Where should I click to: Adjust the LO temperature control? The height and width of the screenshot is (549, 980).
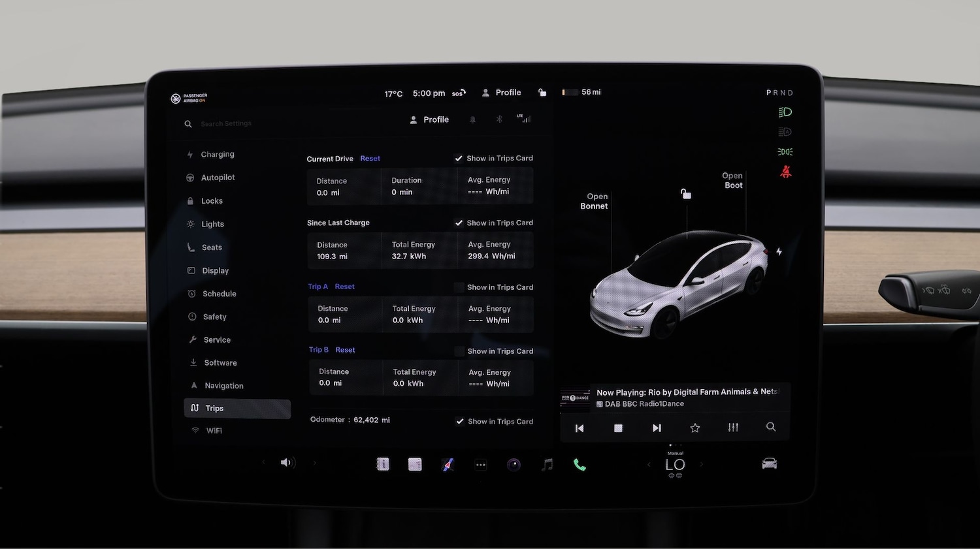click(x=674, y=464)
